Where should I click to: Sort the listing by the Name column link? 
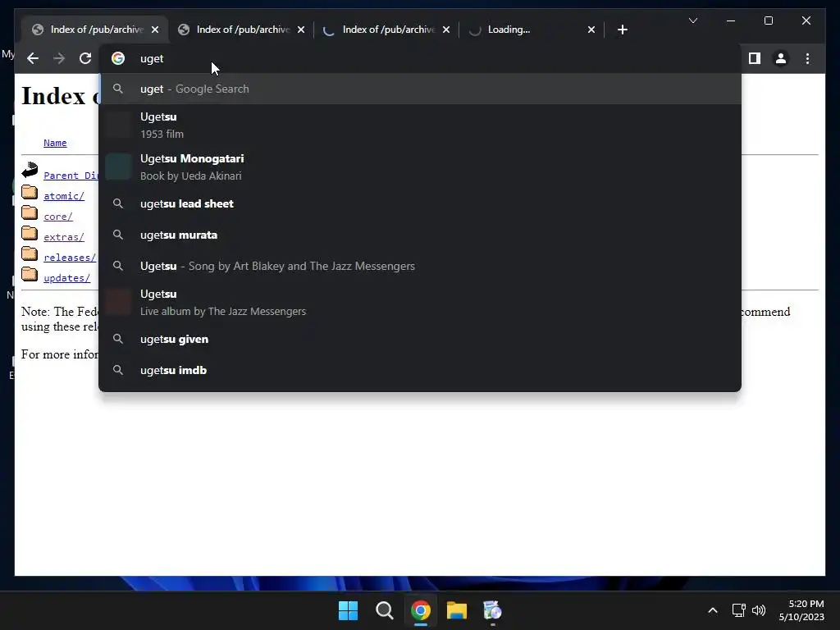55,143
